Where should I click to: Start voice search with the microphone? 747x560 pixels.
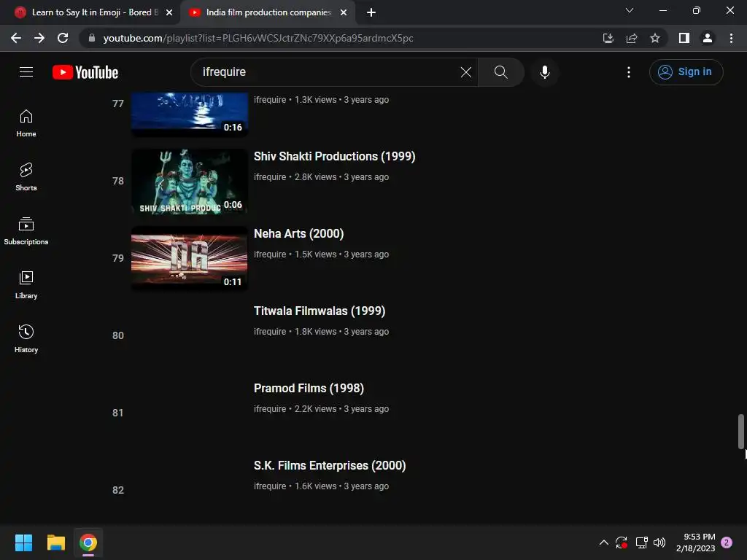[x=544, y=72]
